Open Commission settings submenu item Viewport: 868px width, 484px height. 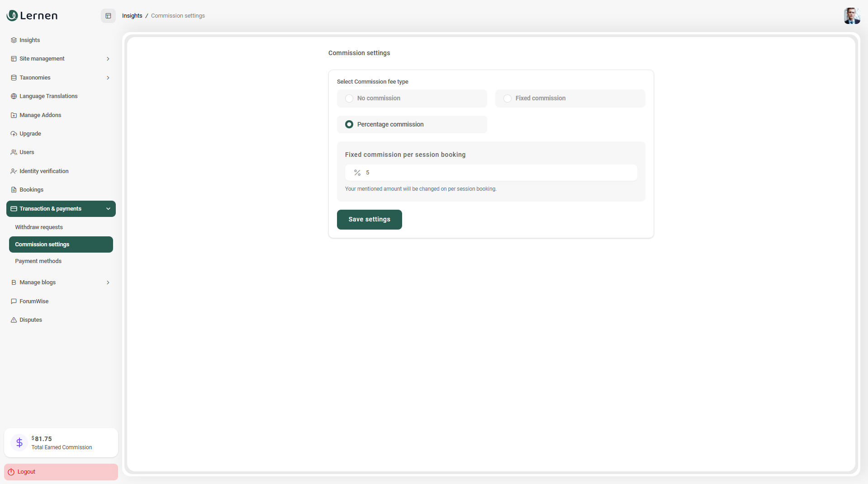[61, 244]
